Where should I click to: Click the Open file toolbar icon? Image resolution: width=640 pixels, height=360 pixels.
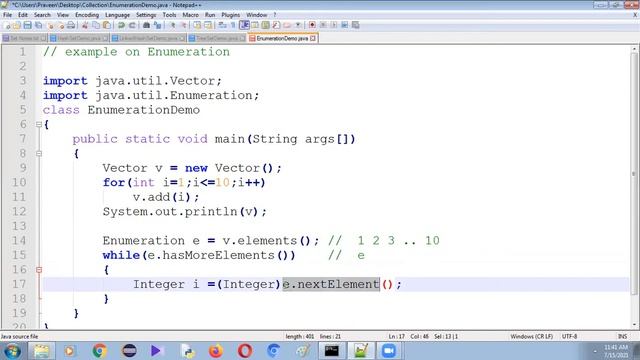point(16,25)
